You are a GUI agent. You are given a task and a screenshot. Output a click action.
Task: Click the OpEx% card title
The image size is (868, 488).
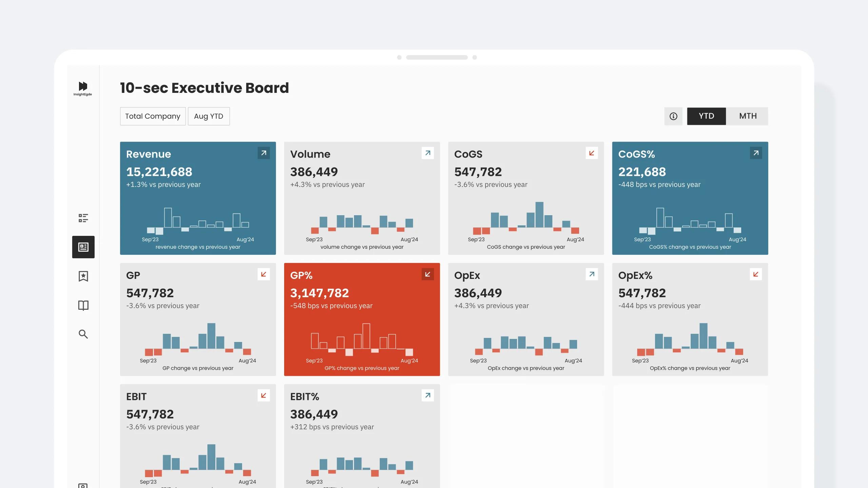pos(635,276)
